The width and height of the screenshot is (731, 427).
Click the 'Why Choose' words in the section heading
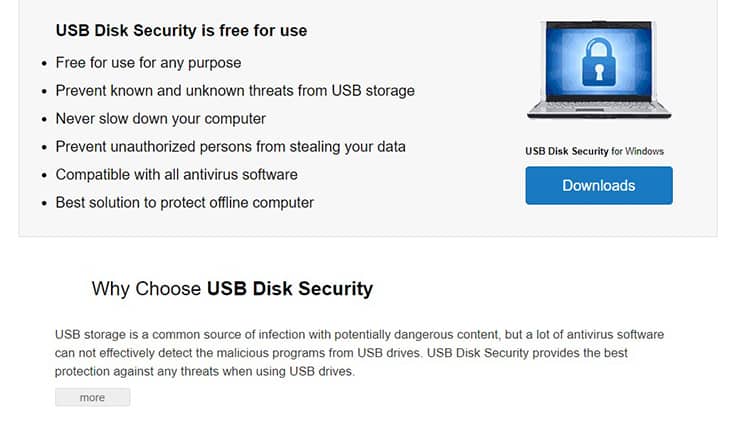(146, 289)
